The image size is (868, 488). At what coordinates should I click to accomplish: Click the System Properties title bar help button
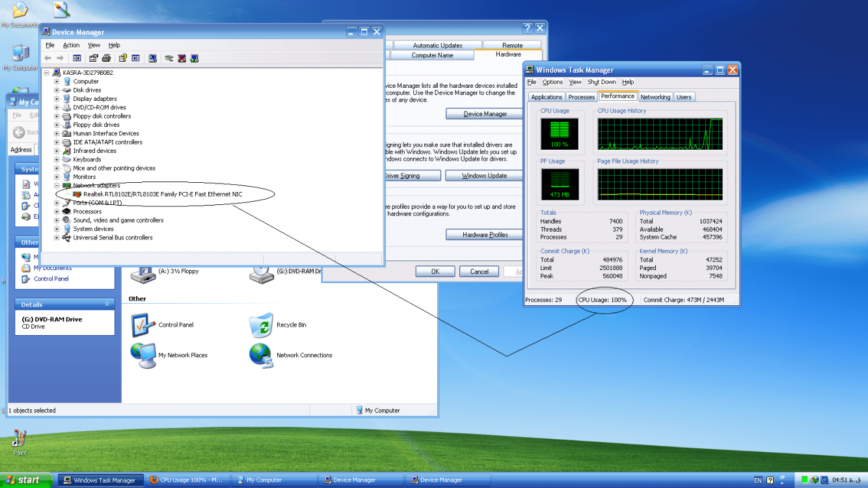(x=527, y=28)
